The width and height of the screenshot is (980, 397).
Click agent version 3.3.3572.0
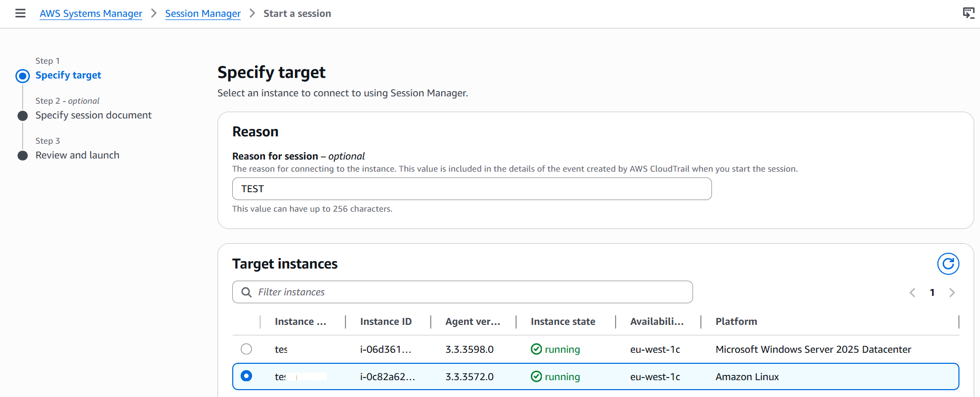(470, 377)
